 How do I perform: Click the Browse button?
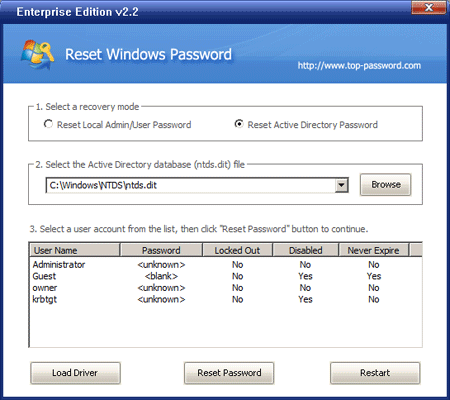[386, 184]
